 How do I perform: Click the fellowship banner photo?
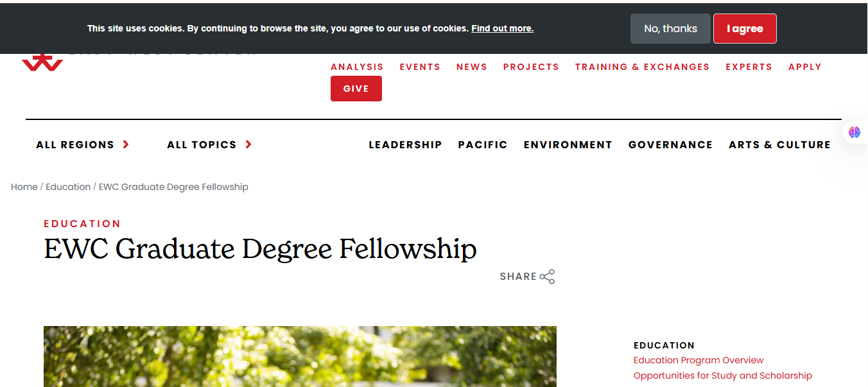[300, 356]
